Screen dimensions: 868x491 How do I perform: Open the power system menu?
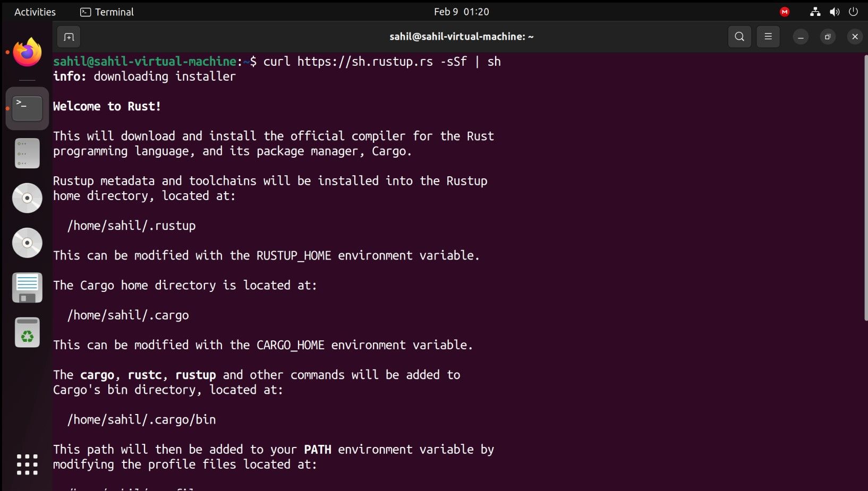tap(854, 12)
